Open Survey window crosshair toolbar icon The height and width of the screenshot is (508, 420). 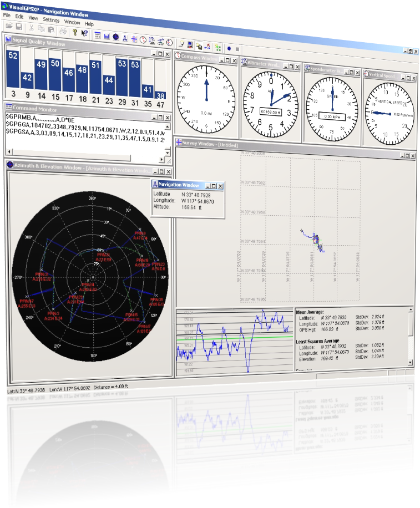[x=134, y=39]
